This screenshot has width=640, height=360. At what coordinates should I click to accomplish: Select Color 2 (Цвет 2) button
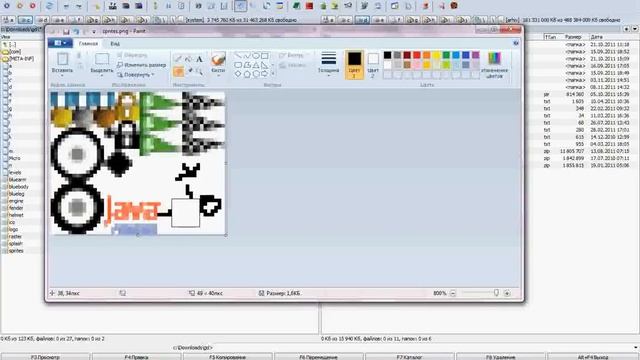point(373,64)
